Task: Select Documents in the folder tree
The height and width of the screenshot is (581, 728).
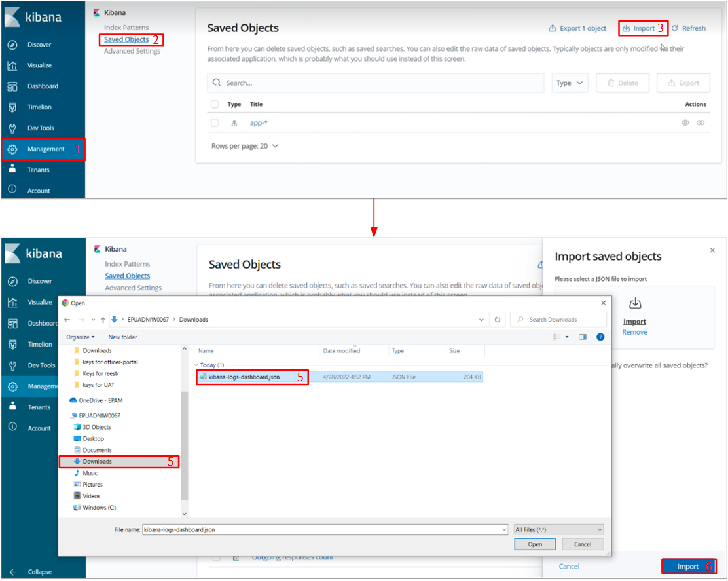Action: click(93, 451)
